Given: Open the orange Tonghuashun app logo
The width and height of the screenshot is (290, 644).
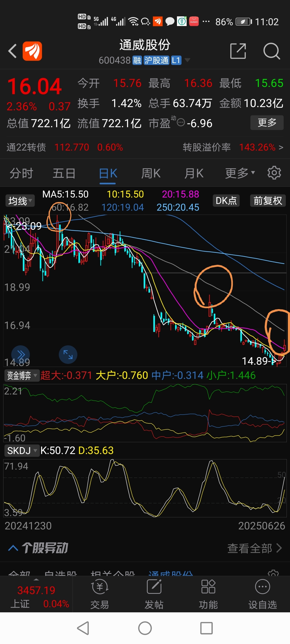Looking at the screenshot, I should click(32, 51).
